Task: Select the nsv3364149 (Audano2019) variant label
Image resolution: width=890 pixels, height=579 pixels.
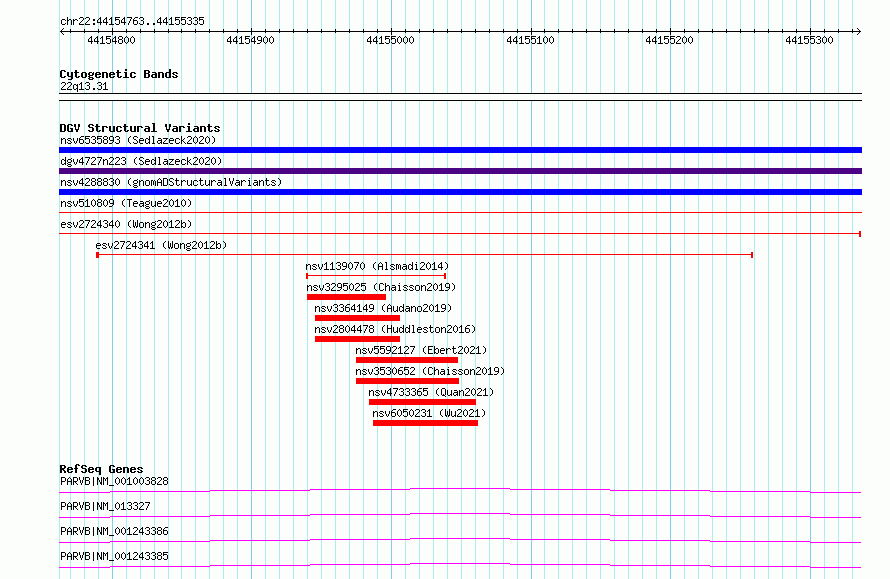Action: point(383,308)
